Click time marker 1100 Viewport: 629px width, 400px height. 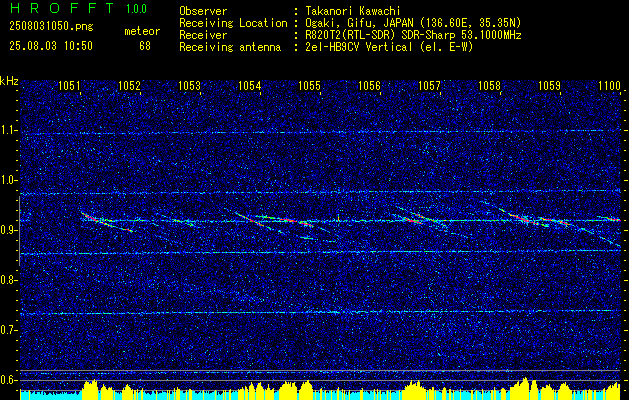(609, 85)
